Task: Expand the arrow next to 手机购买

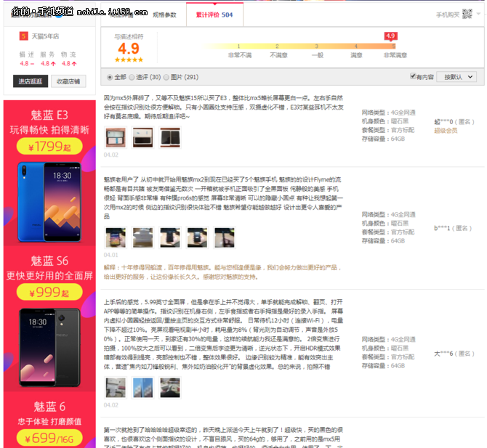Action: (478, 14)
